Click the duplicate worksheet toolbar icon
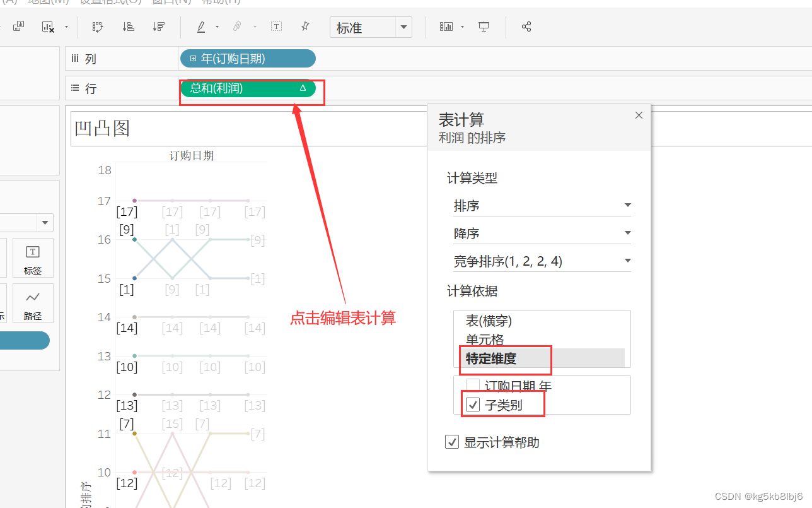This screenshot has width=812, height=508. click(x=19, y=27)
